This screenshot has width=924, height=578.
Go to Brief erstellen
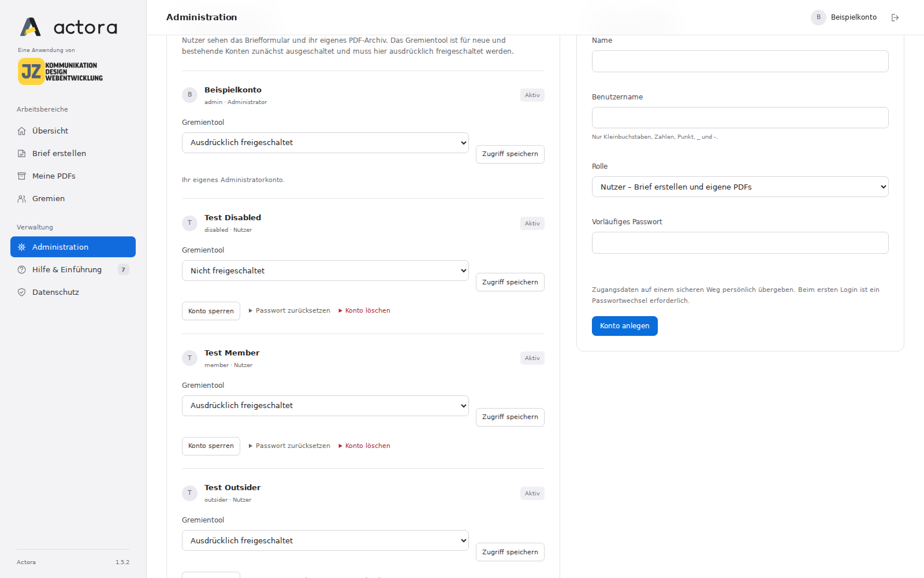pos(73,154)
